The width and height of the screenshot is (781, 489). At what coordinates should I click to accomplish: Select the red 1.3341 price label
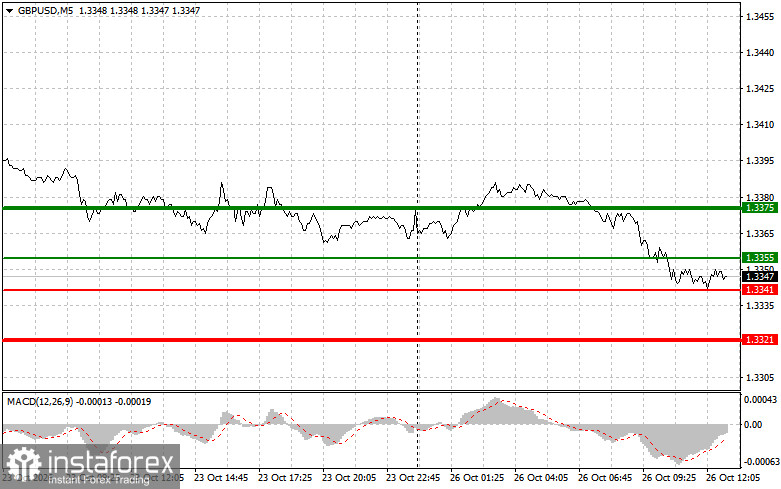coord(760,289)
